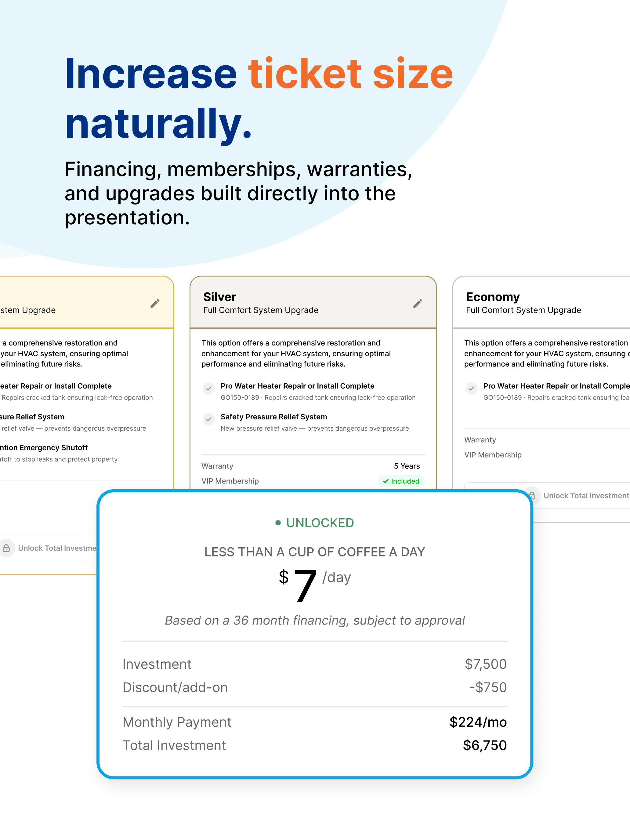
Task: Click the Monthly Payment label
Action: (x=177, y=722)
